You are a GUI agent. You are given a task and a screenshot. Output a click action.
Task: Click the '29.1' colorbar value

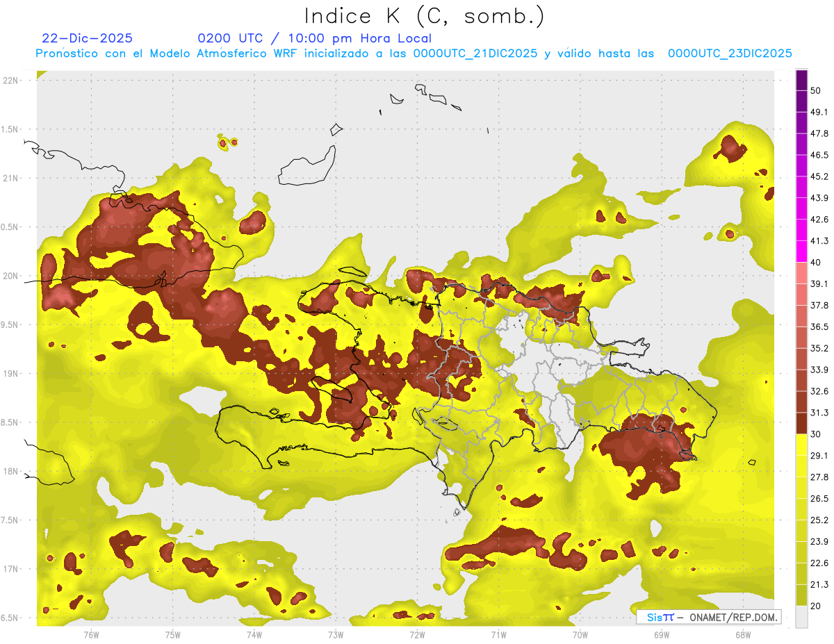tap(819, 456)
